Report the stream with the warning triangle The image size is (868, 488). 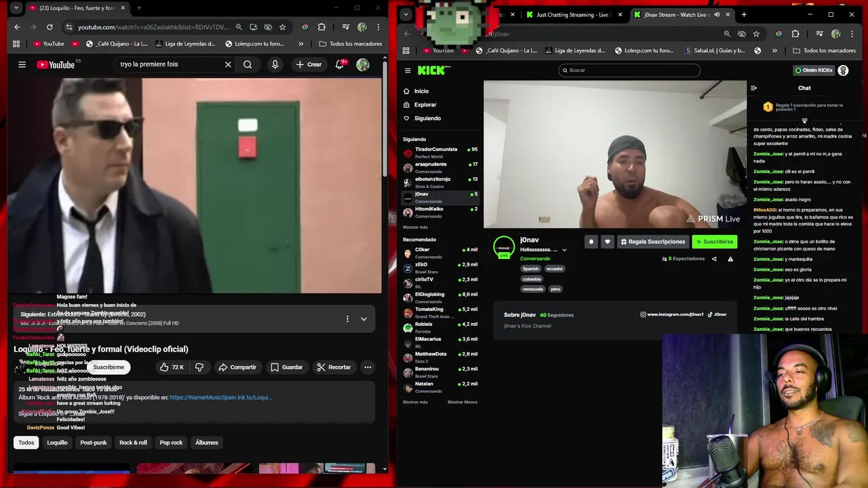[x=730, y=259]
